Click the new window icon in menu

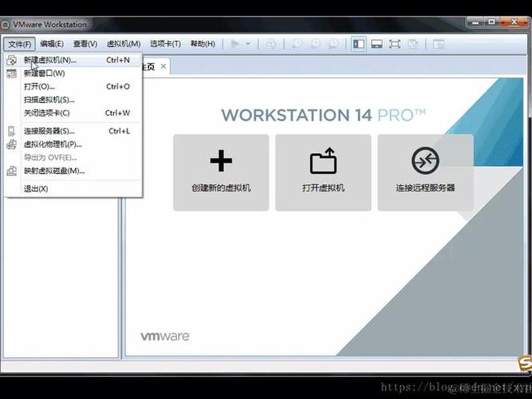[11, 73]
